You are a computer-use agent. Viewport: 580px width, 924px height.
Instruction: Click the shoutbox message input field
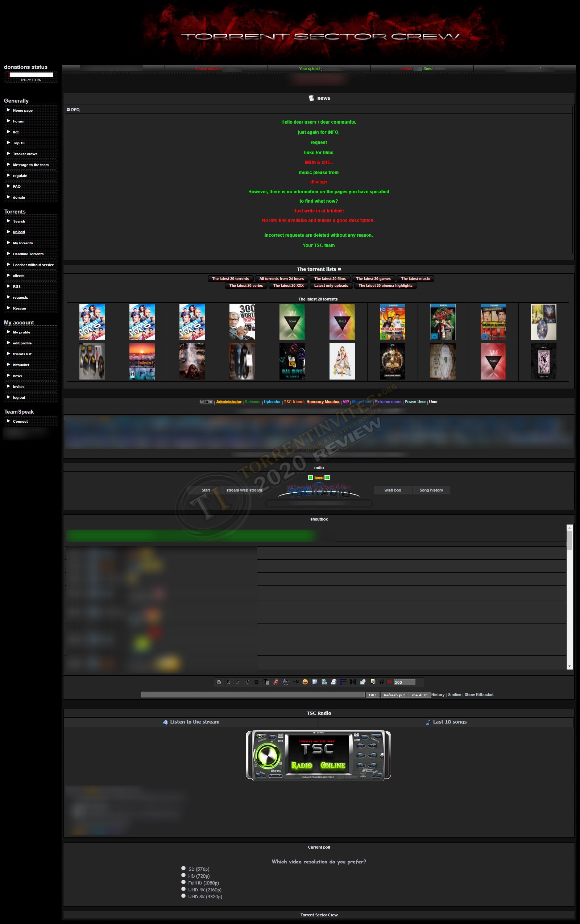point(252,695)
